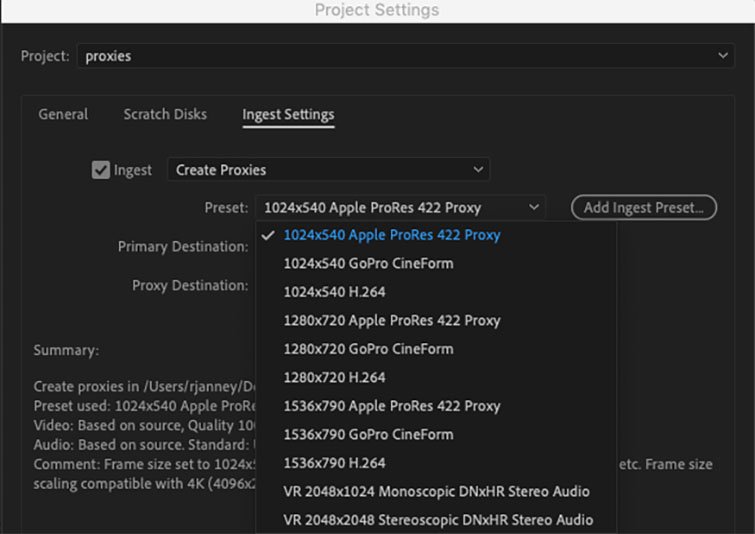Open the Scratch Disks tab
Viewport: 755px width, 534px height.
tap(165, 115)
